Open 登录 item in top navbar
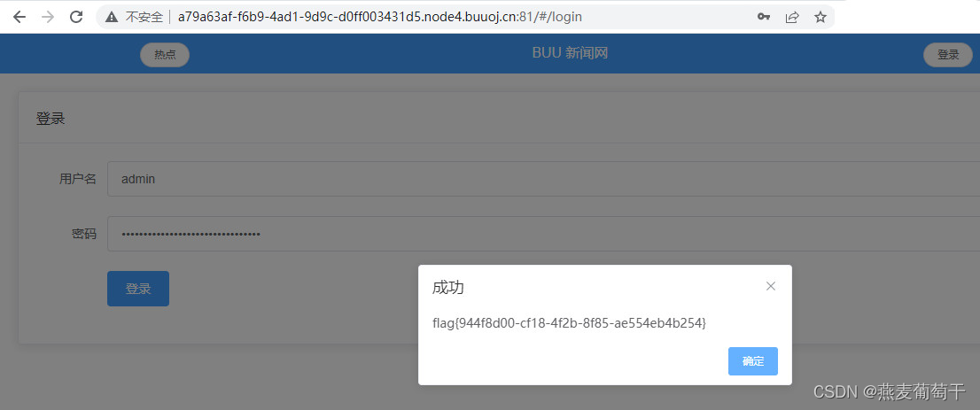980x410 pixels. point(947,54)
